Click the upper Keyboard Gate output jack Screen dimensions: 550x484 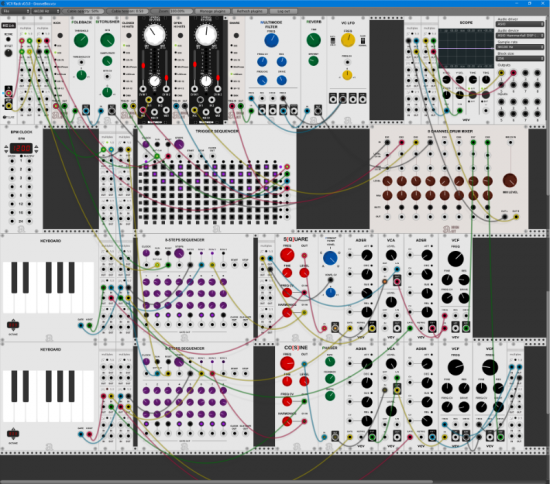click(80, 325)
